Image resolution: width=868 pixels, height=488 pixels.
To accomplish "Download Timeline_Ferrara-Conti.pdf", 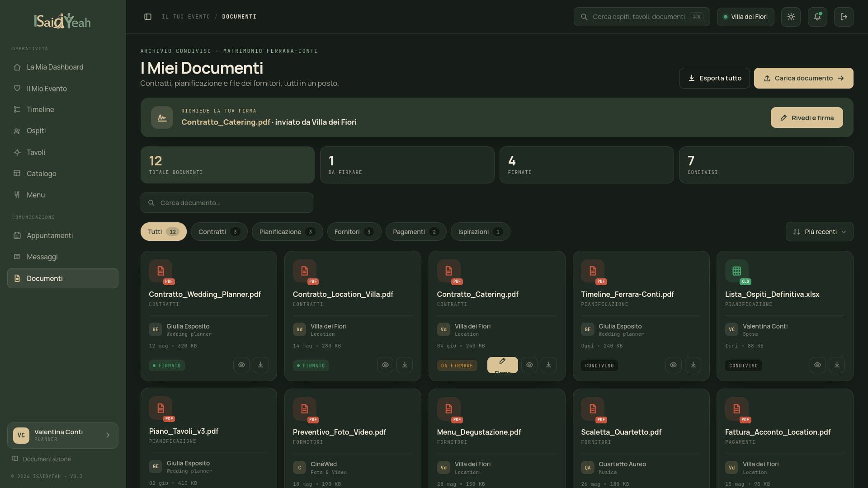I will click(693, 365).
